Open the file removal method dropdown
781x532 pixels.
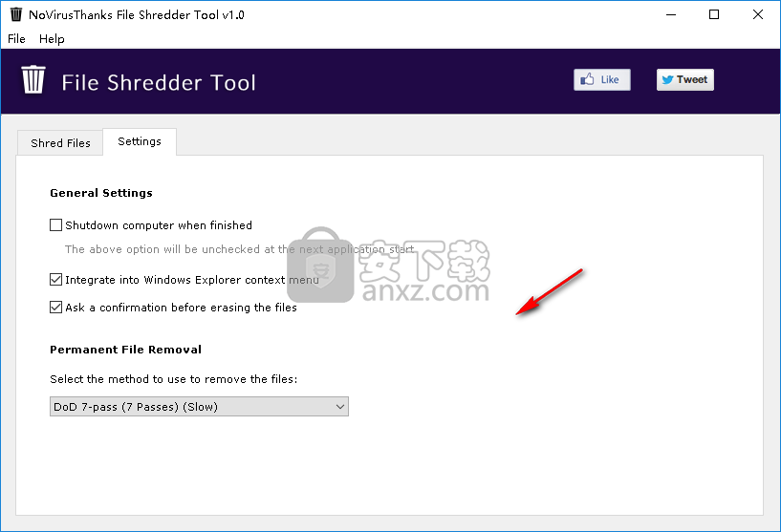click(199, 407)
